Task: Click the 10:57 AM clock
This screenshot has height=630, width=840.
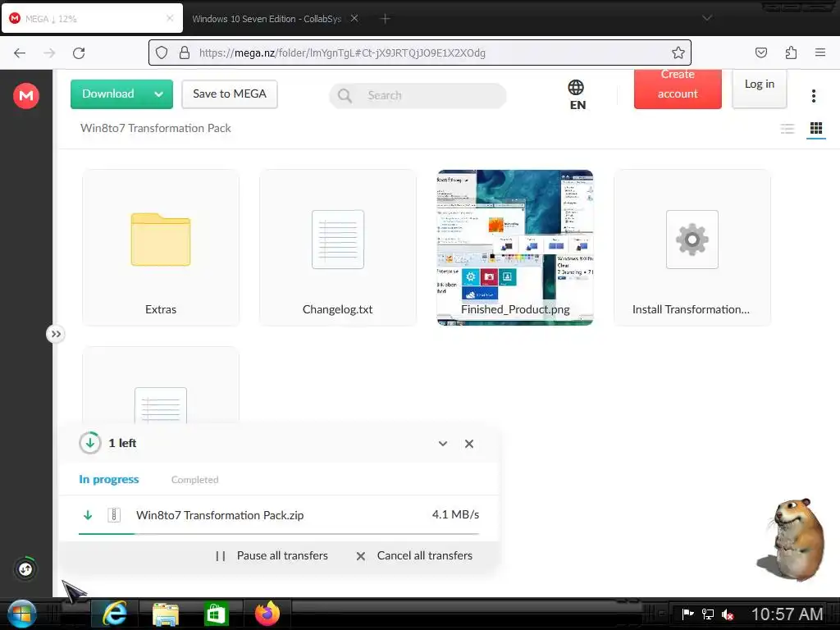Action: point(787,614)
